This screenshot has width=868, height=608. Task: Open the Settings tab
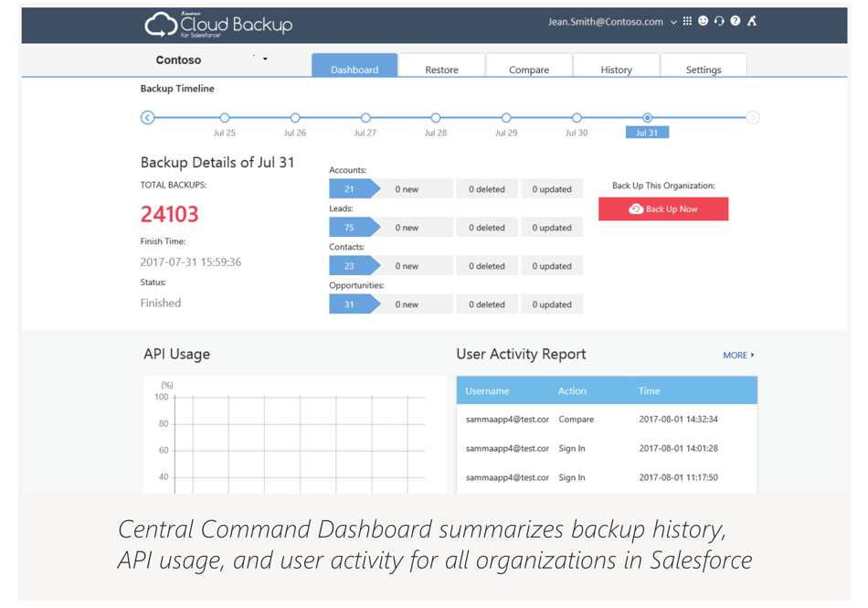pos(704,65)
